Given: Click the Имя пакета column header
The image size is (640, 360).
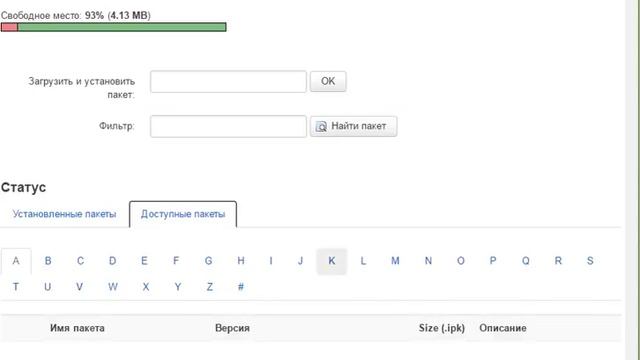Looking at the screenshot, I should point(77,328).
